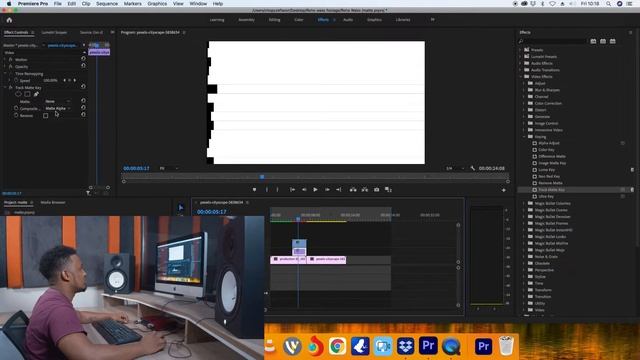Click Mark Out button in Program monitor
Screen dimensions: 640x360
coord(278,190)
